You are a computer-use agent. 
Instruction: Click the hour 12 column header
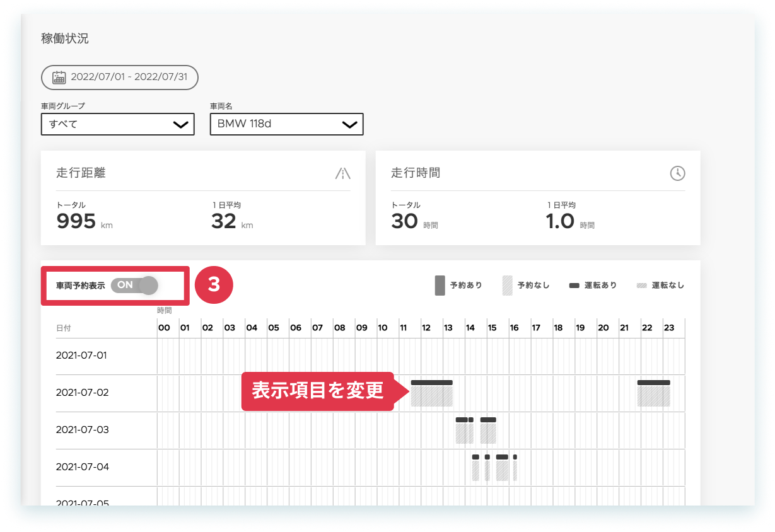(426, 328)
